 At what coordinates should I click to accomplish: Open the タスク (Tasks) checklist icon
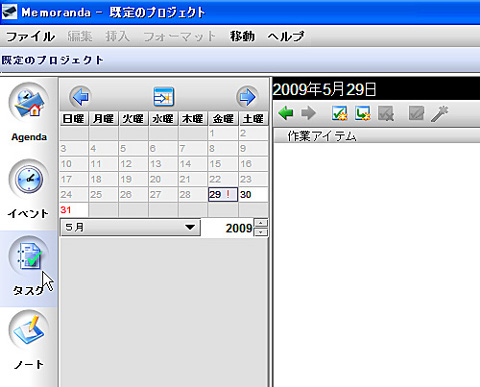[x=29, y=256]
